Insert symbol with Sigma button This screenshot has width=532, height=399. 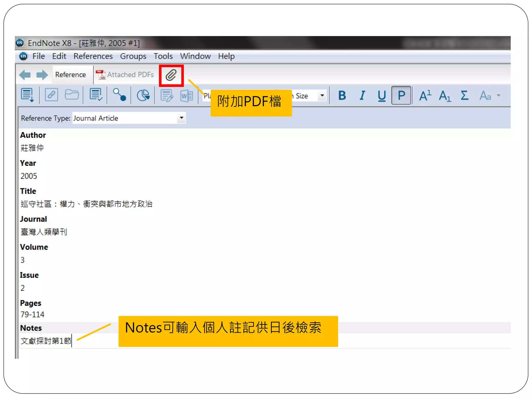coord(464,95)
